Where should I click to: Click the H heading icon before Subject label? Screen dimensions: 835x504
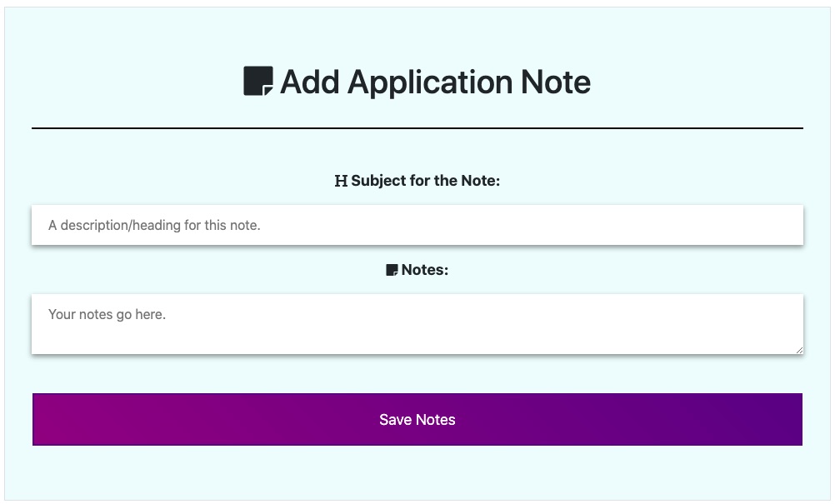coord(341,181)
